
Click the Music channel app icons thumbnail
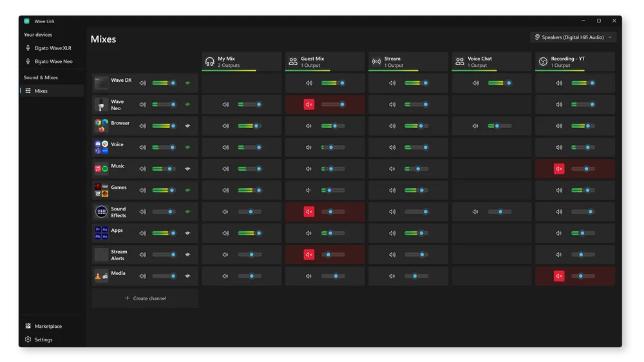(101, 169)
